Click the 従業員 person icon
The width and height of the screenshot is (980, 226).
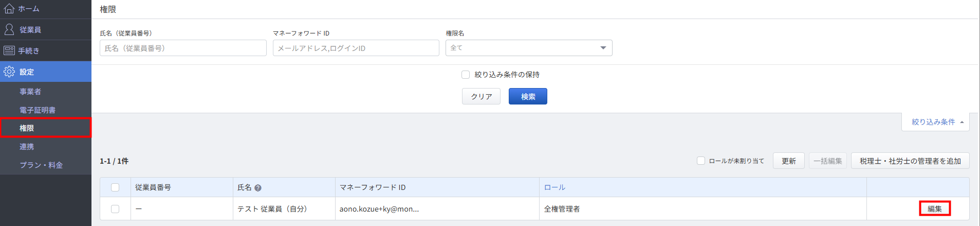(9, 29)
